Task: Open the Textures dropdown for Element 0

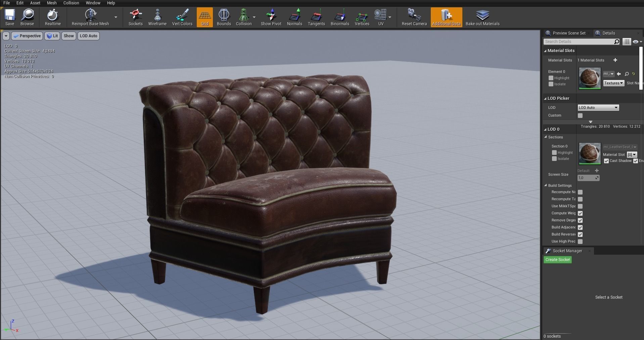Action: tap(614, 83)
